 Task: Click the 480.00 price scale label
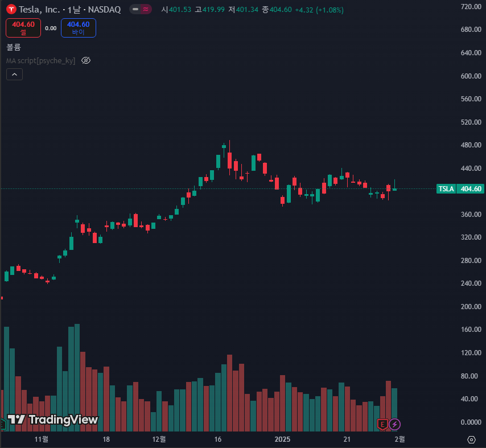471,145
